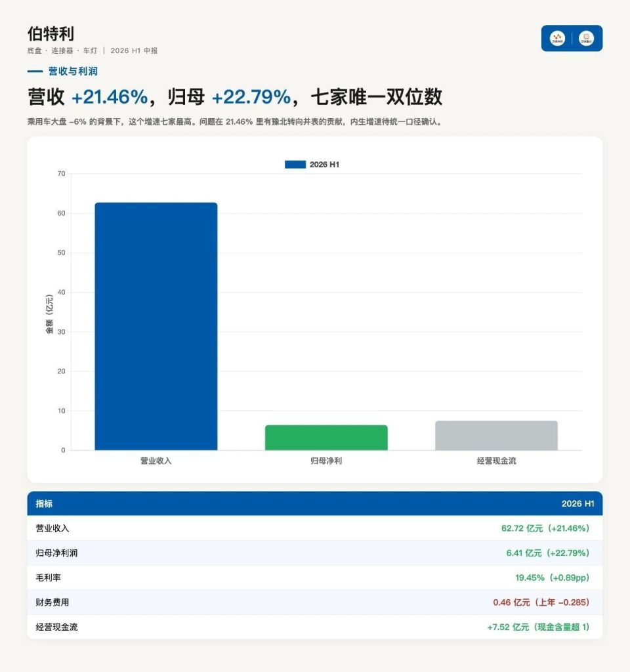Click the y-axis tick label 10
630x672 pixels.
tap(61, 411)
